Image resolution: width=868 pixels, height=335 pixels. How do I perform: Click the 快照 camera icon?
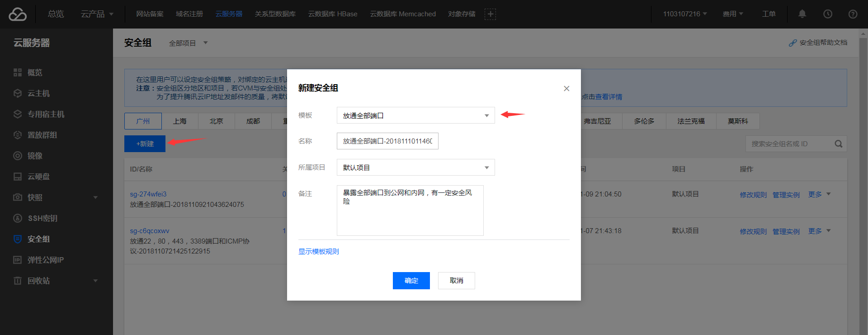tap(18, 197)
